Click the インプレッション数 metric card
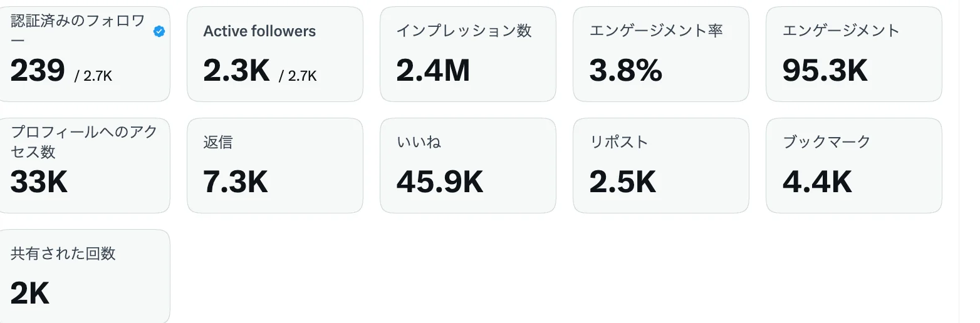This screenshot has height=323, width=980. click(468, 54)
